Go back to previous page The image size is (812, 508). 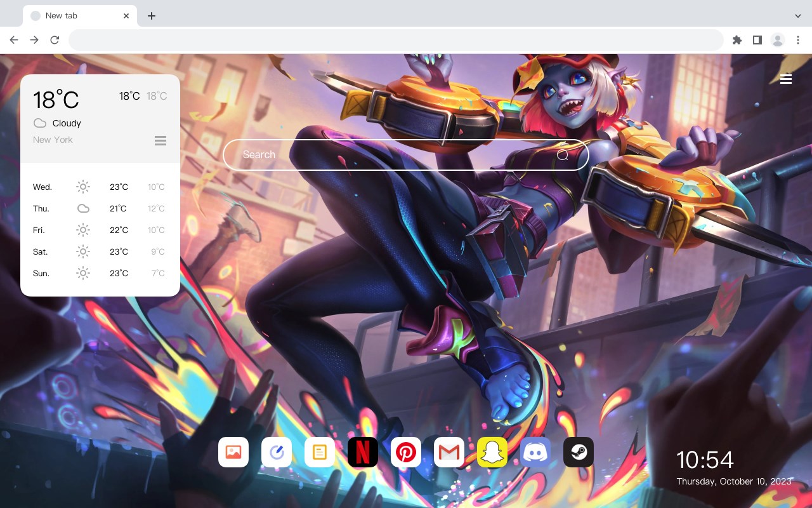click(x=14, y=40)
